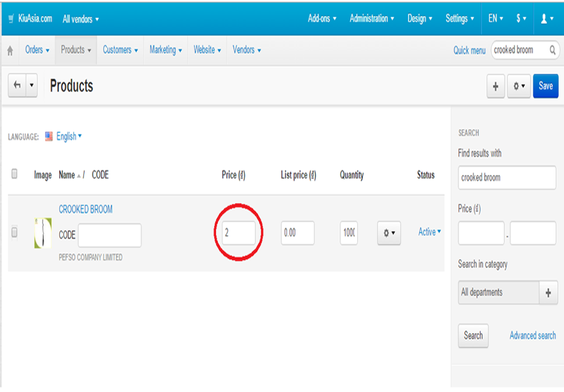Image resolution: width=564 pixels, height=392 pixels.
Task: Select the Crooked Broom row checkbox
Action: click(15, 232)
